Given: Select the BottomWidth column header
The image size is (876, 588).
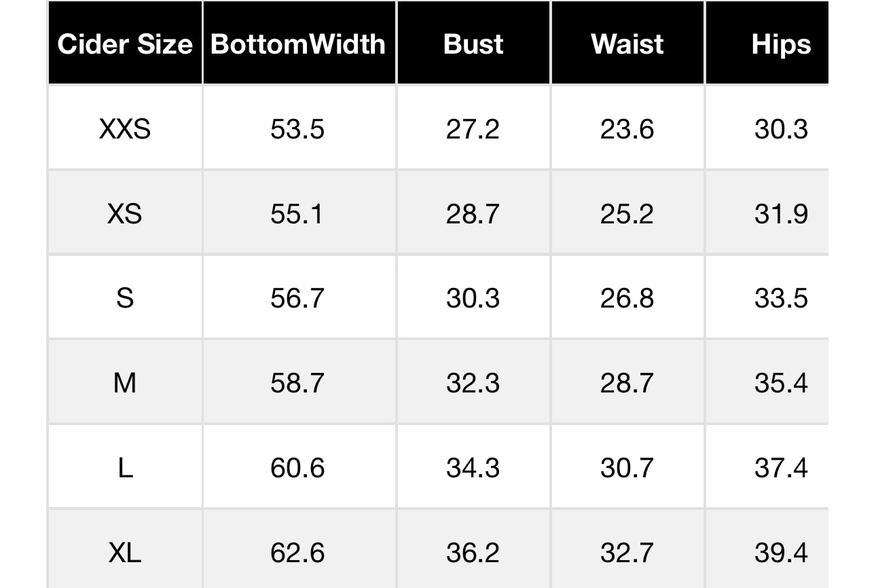Looking at the screenshot, I should tap(298, 44).
